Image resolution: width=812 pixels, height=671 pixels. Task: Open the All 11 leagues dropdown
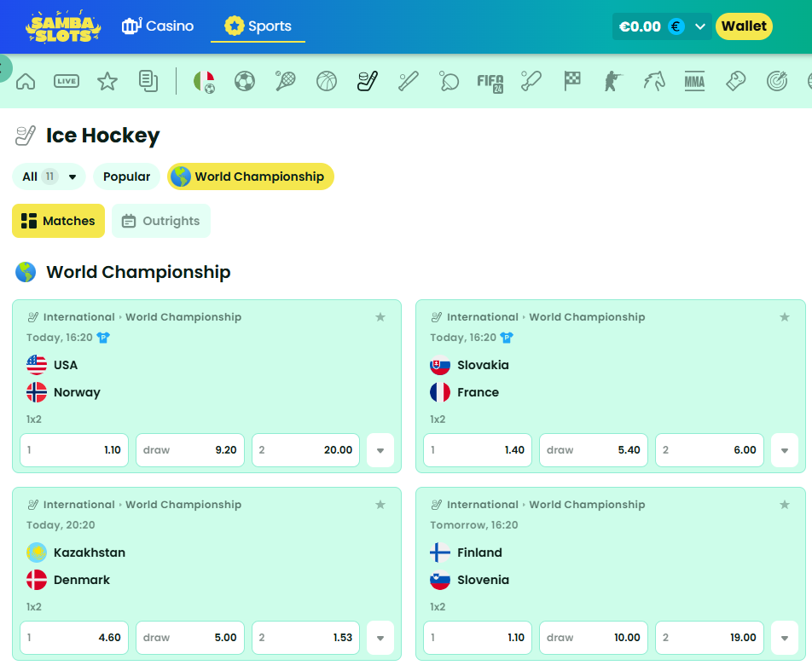coord(49,176)
